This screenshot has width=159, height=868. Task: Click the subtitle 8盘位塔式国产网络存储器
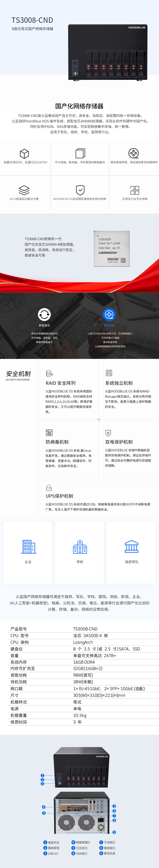pos(32,29)
